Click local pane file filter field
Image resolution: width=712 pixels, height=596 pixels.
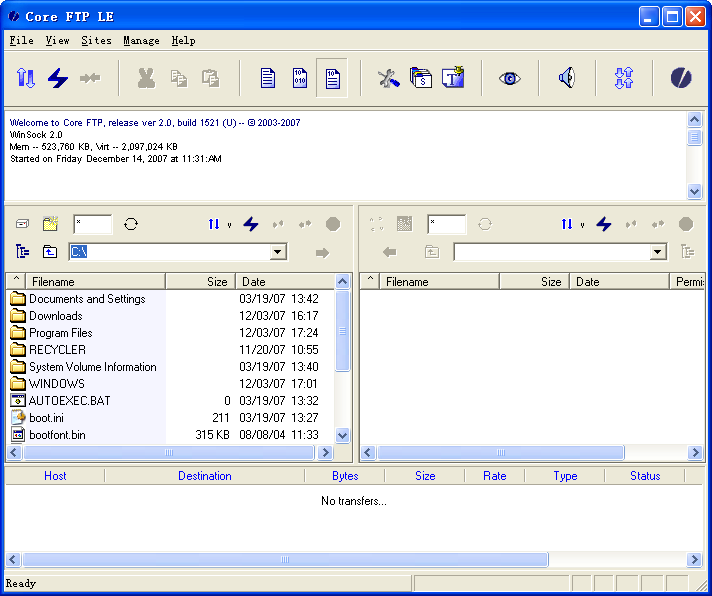click(x=93, y=224)
